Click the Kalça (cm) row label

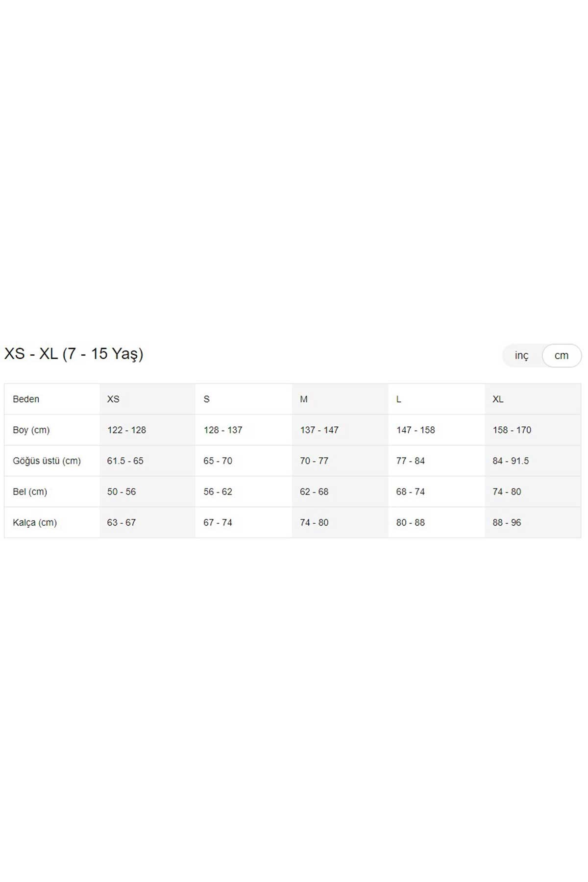tap(35, 523)
